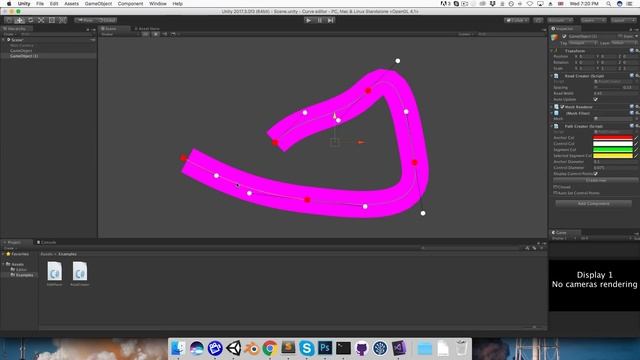Open the yellow Selected Segment Col swatch
This screenshot has width=640, height=360.
613,156
